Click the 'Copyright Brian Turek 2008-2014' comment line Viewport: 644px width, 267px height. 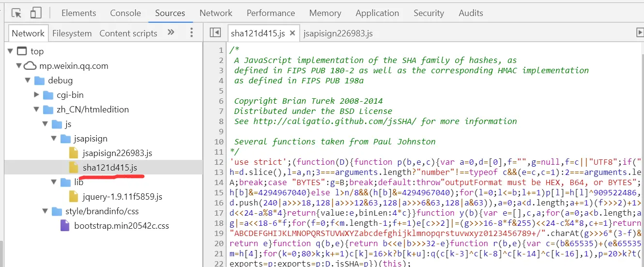[x=308, y=101]
